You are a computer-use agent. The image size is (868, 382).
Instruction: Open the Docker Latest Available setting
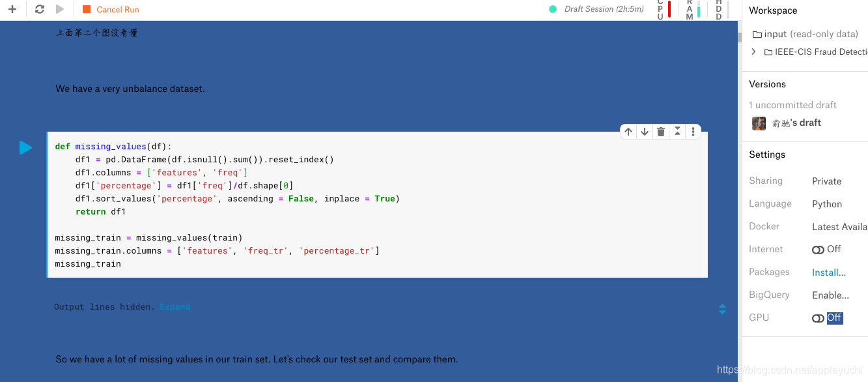tap(839, 227)
